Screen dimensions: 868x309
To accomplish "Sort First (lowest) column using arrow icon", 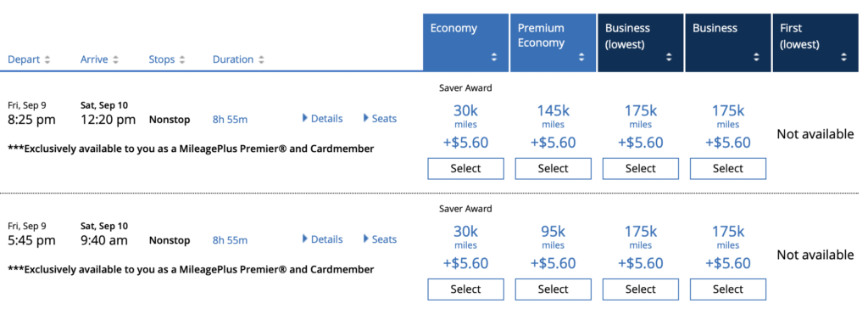I will click(x=843, y=57).
